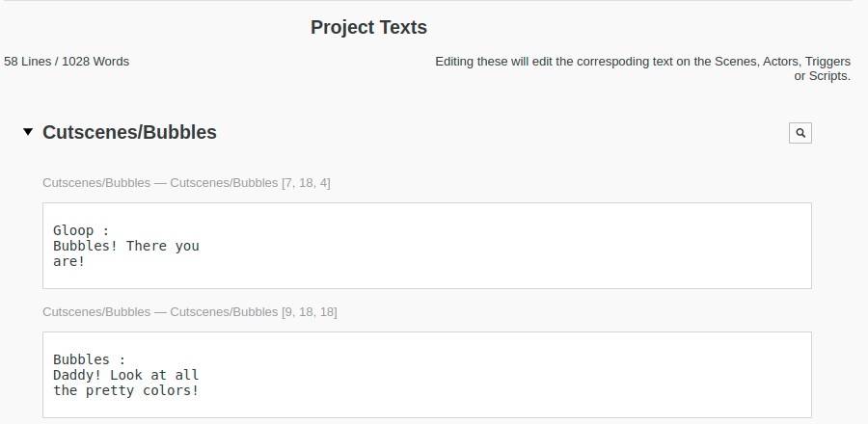Screen dimensions: 868x424
Task: Click the "Project Texts" page title
Action: [x=368, y=27]
